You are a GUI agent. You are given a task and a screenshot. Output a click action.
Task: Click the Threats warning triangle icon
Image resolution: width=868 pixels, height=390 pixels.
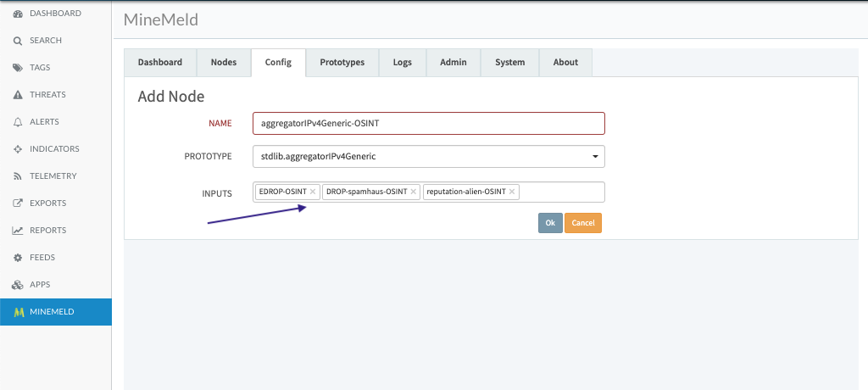pos(18,95)
